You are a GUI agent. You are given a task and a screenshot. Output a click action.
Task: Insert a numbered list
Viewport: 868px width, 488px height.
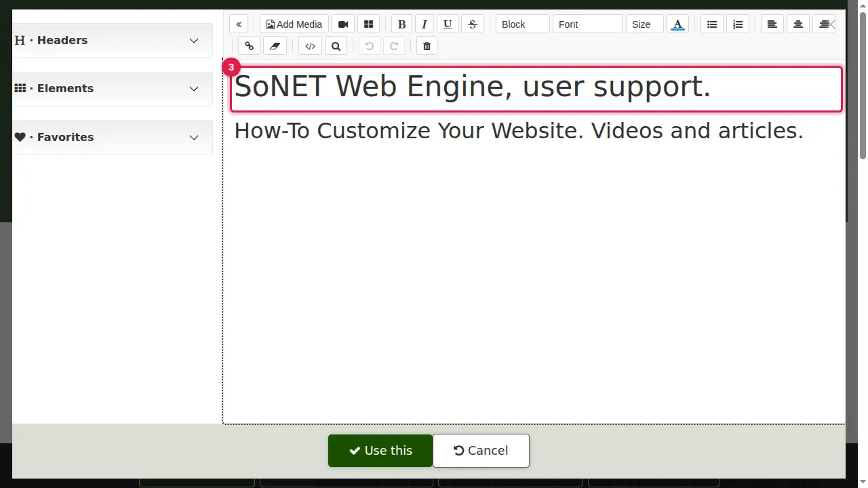738,24
